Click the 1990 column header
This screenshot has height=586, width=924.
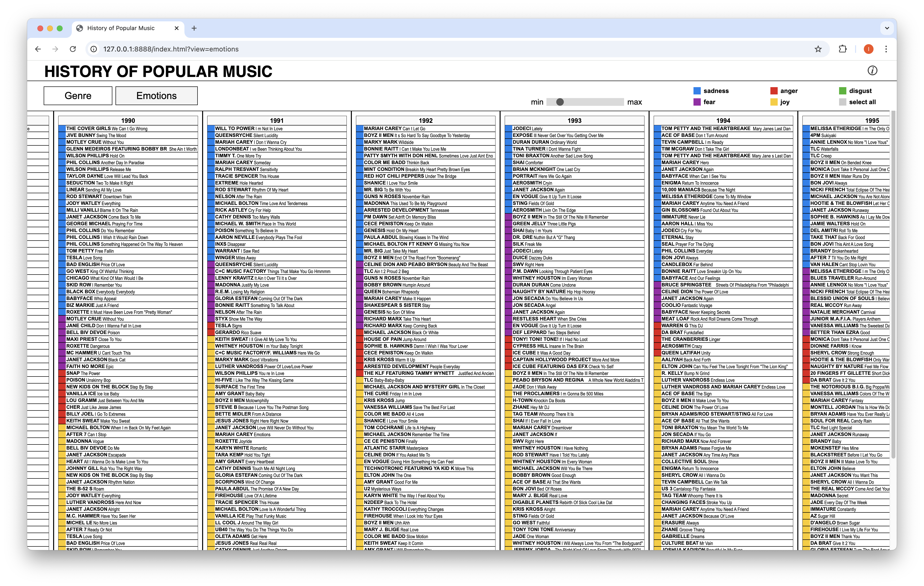click(x=128, y=121)
